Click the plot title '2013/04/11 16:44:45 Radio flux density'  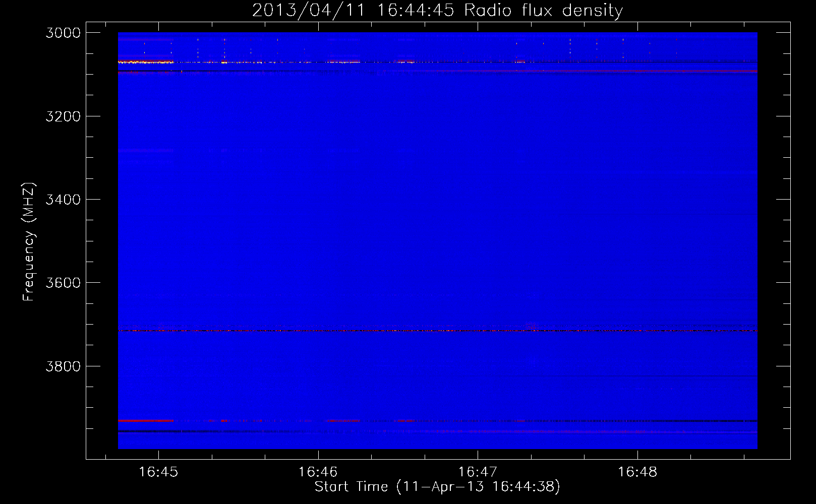[x=437, y=11]
